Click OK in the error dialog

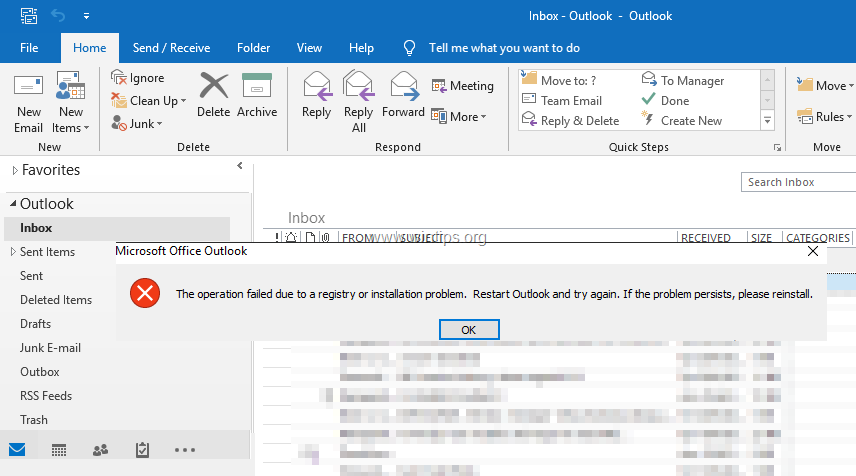[x=469, y=330]
